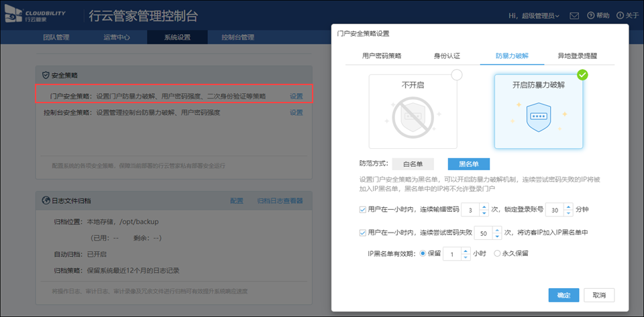The image size is (644, 317).
Task: Select the enabled brute-force shield card
Action: pos(539,111)
